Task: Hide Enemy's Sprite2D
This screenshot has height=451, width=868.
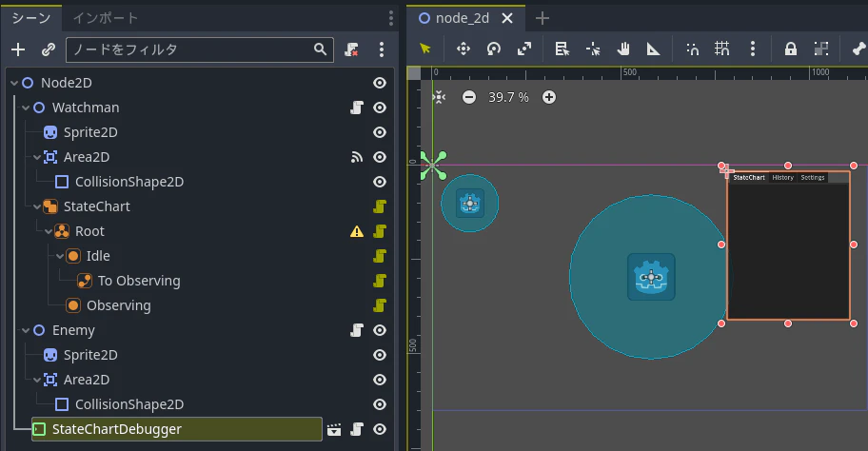Action: pyautogui.click(x=379, y=355)
